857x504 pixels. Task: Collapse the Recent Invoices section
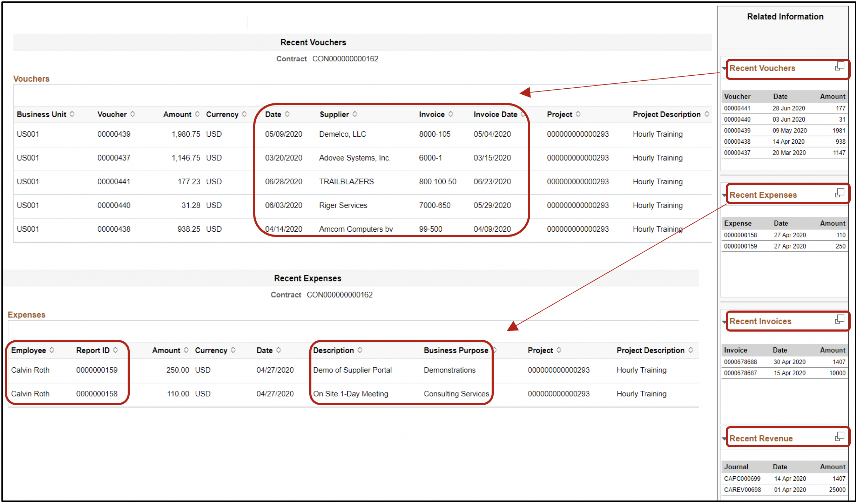[x=724, y=322]
